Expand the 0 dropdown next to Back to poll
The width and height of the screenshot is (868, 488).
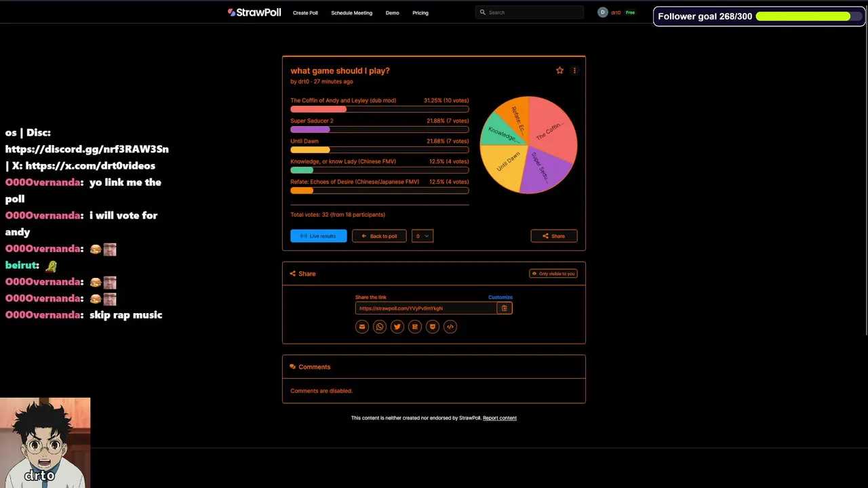(x=422, y=236)
